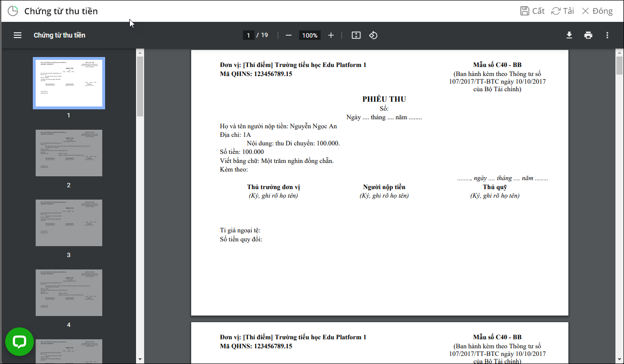Viewport: 624px width, 364px height.
Task: Click the document scroll up arrow
Action: pyautogui.click(x=619, y=52)
